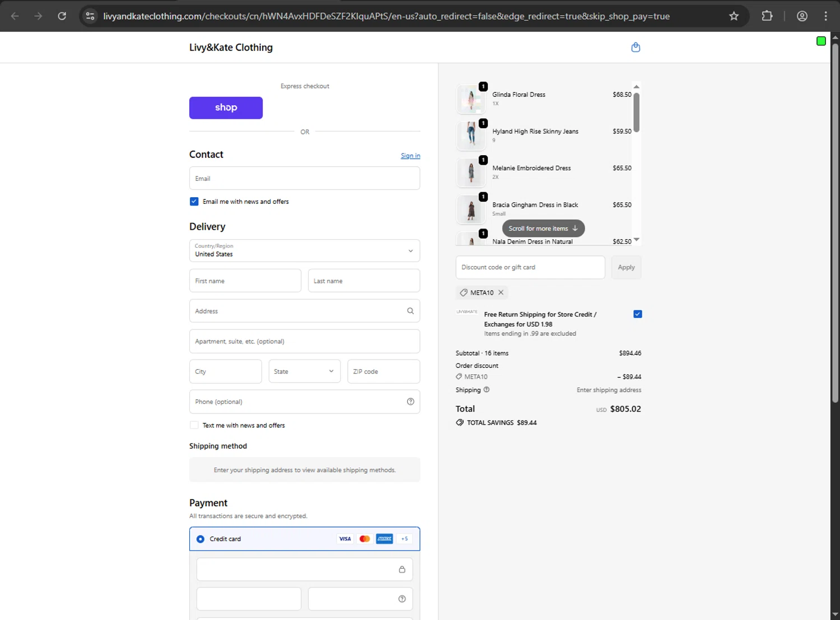Uncheck Email me with news and offers
This screenshot has height=620, width=840.
[194, 202]
